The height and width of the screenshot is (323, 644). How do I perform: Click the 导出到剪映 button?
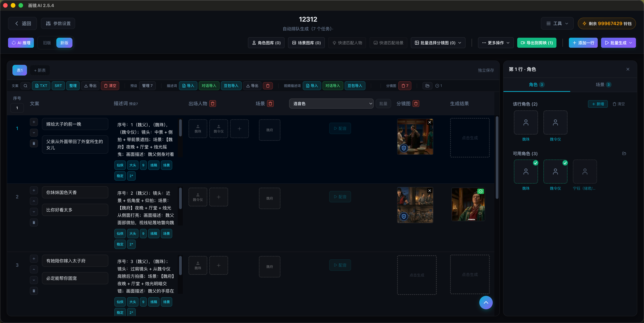pos(536,43)
